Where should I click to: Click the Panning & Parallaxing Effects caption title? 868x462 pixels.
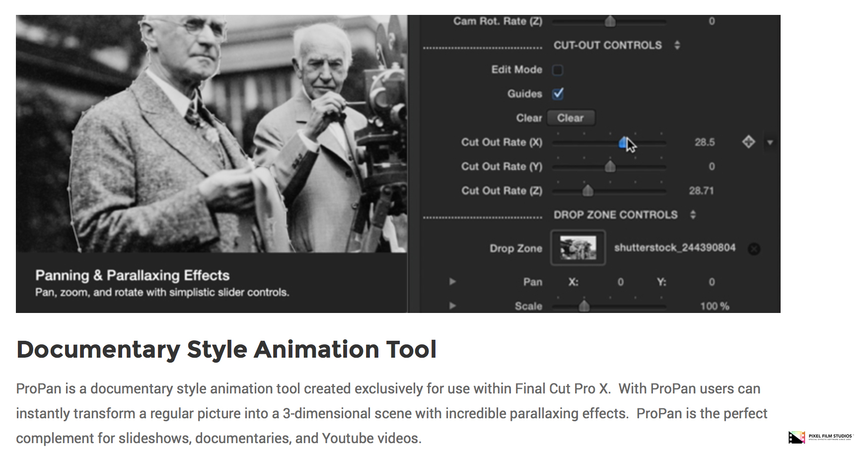133,275
